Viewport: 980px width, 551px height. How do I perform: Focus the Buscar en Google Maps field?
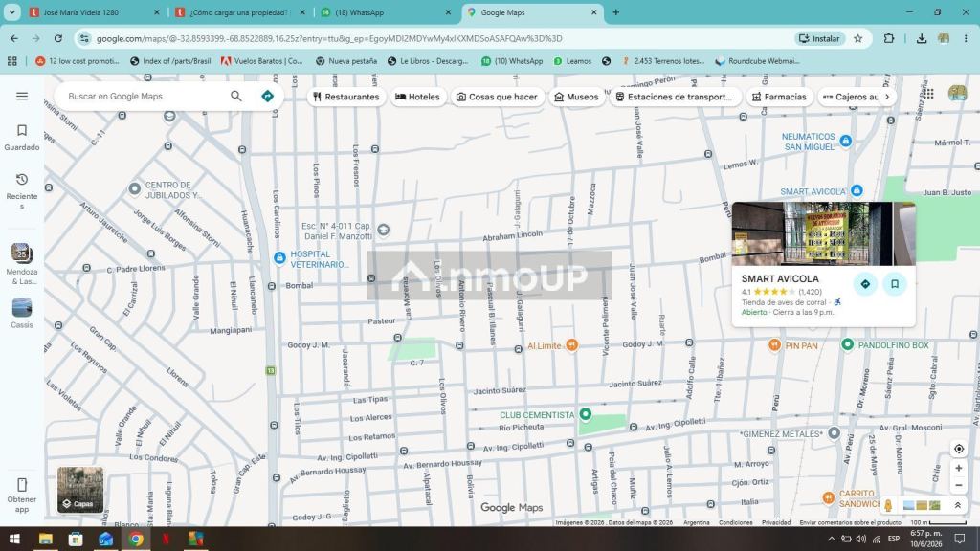point(144,97)
